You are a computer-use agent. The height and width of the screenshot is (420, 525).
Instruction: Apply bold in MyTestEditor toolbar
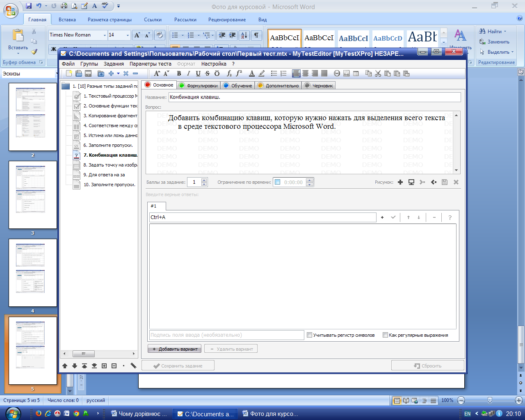tap(179, 73)
